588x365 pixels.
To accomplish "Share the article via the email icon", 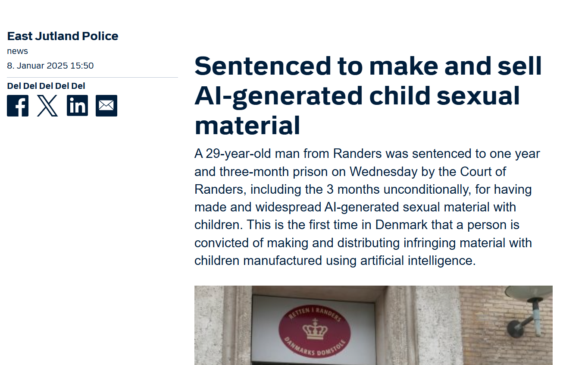I will point(106,106).
